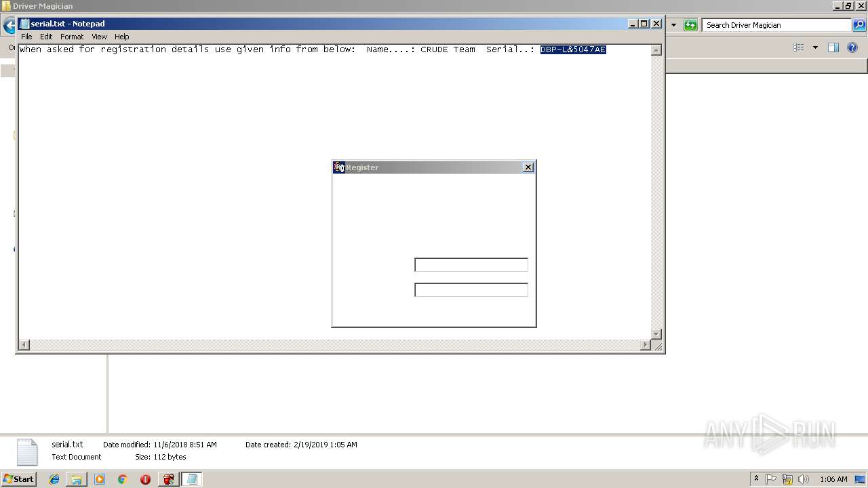The height and width of the screenshot is (488, 868).
Task: Click the Show desktop icon by the clock
Action: pos(861,479)
